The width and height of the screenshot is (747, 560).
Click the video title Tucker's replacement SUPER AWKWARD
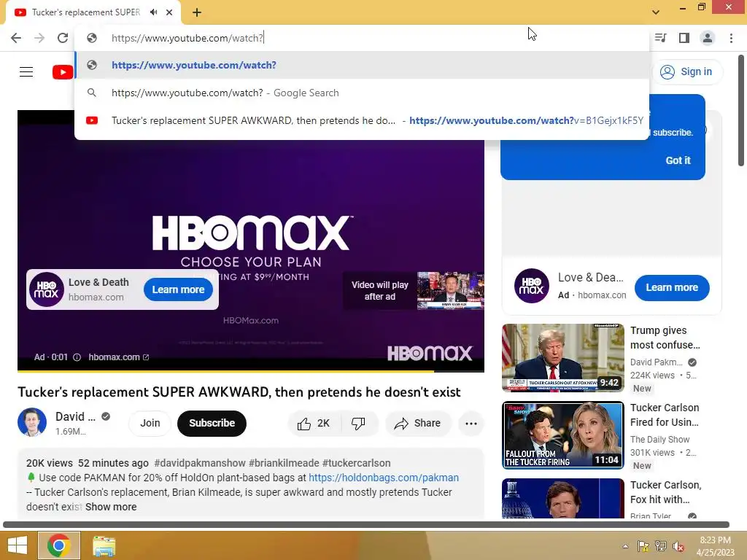click(239, 392)
